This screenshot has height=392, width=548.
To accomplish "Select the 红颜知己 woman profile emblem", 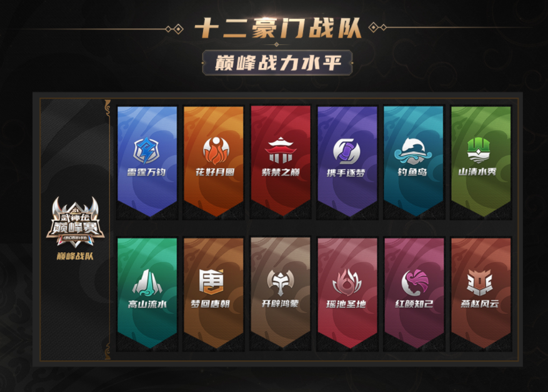I will pyautogui.click(x=414, y=282).
